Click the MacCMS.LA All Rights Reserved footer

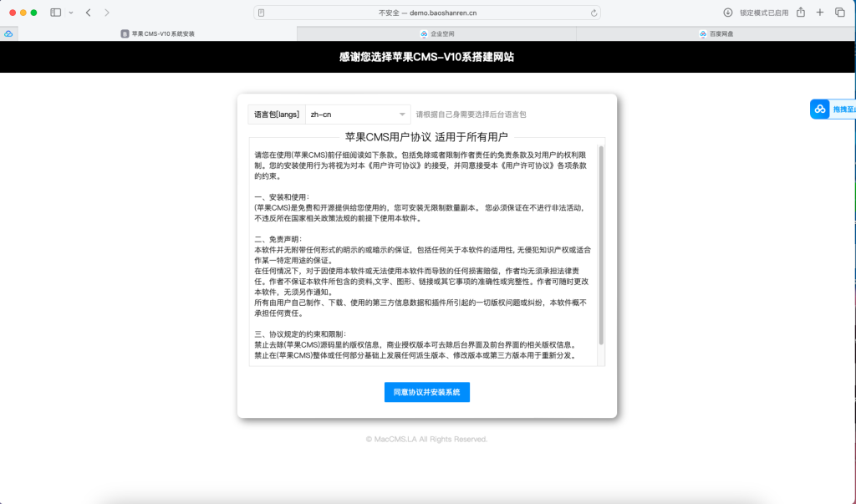point(427,439)
